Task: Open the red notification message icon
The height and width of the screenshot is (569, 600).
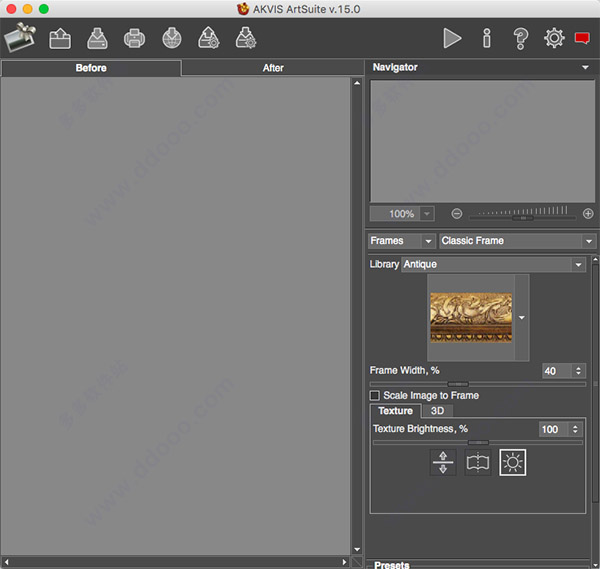Action: click(x=582, y=38)
